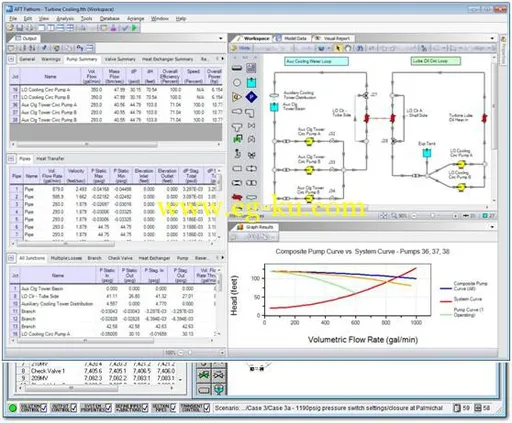Click the blue checkmark toolbar icon
Image resolution: width=512 pixels, height=423 pixels.
click(125, 28)
